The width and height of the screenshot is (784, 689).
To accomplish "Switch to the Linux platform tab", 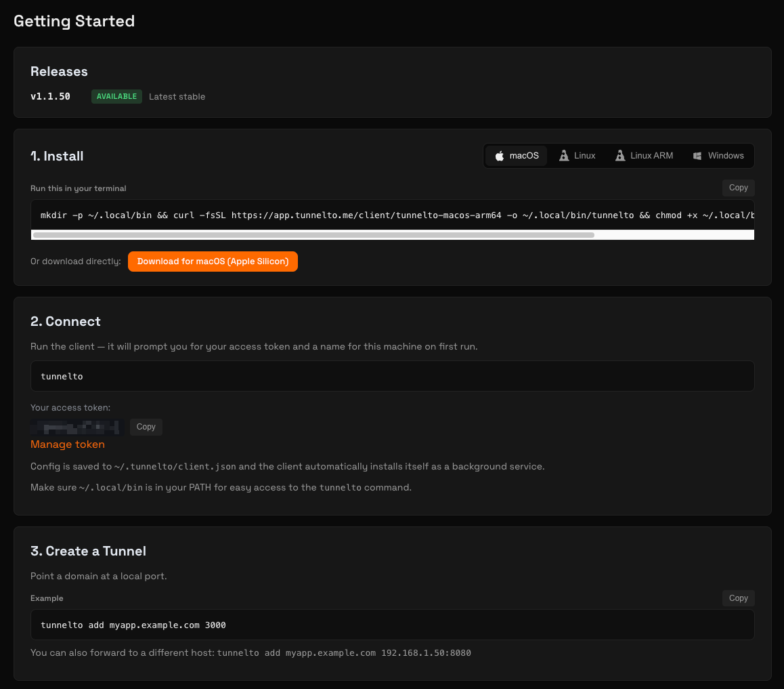I will 577,155.
